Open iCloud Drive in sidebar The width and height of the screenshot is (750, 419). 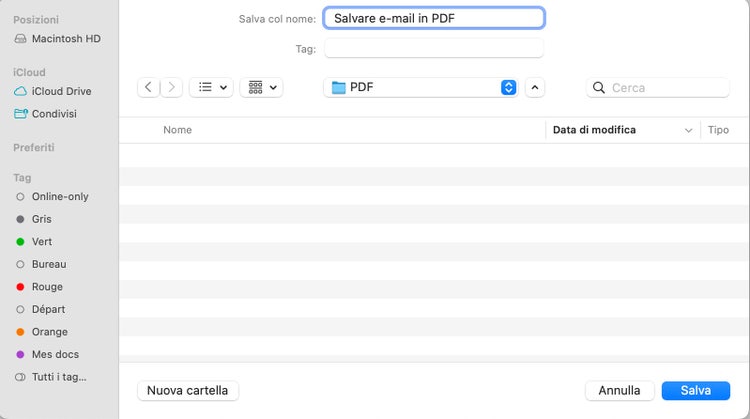click(x=61, y=91)
